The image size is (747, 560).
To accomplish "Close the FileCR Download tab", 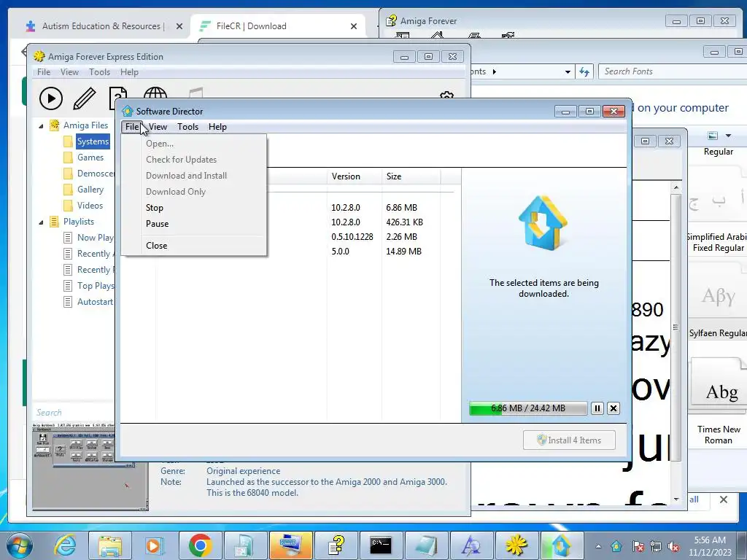I will [354, 26].
